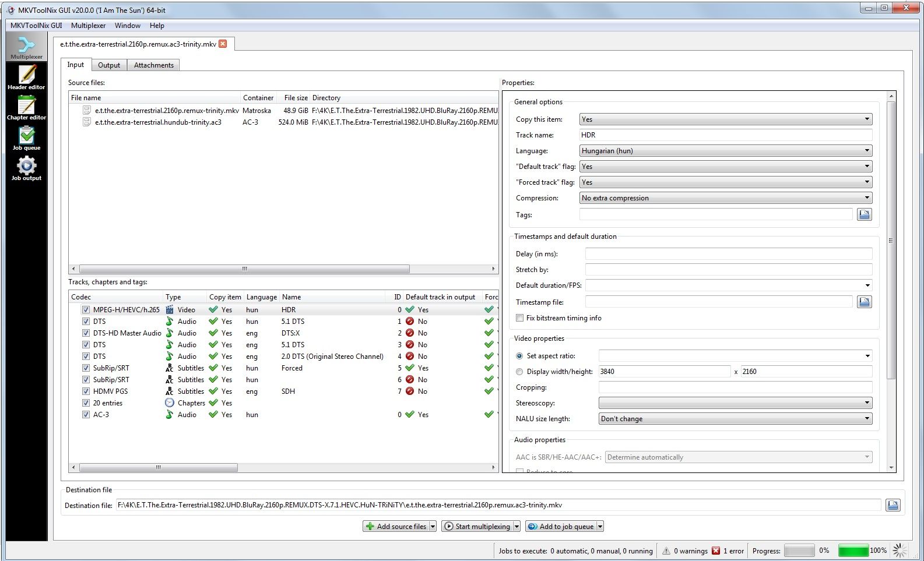
Task: Uncheck the 20 entries chapters item
Action: (x=86, y=403)
